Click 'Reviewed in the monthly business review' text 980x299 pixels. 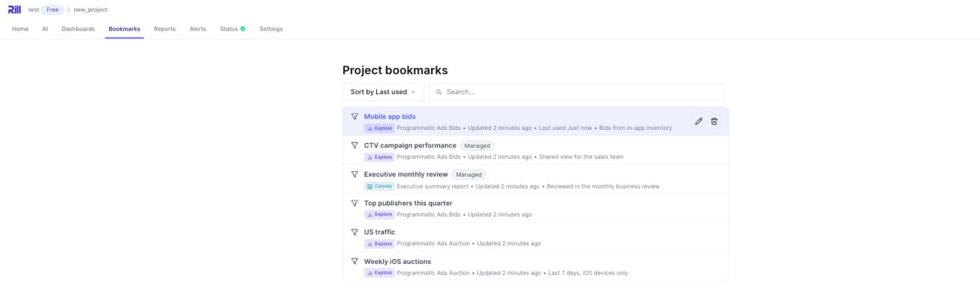coord(603,186)
